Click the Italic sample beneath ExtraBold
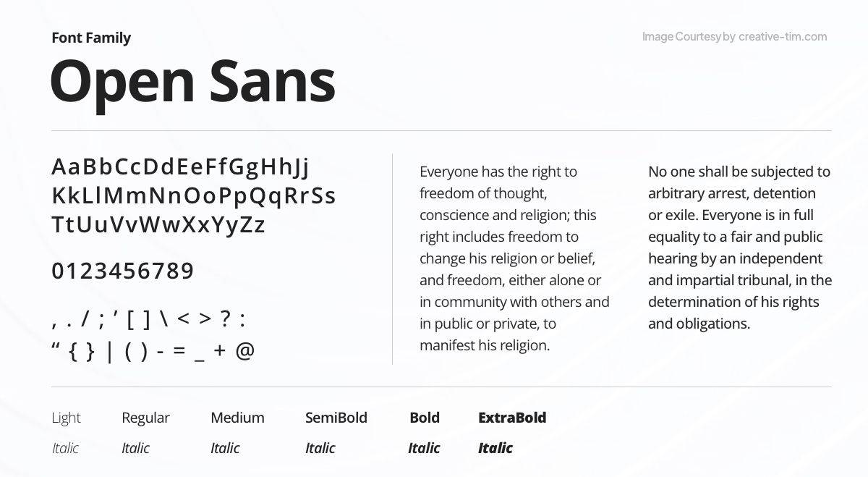Image resolution: width=868 pixels, height=477 pixels. pos(495,448)
